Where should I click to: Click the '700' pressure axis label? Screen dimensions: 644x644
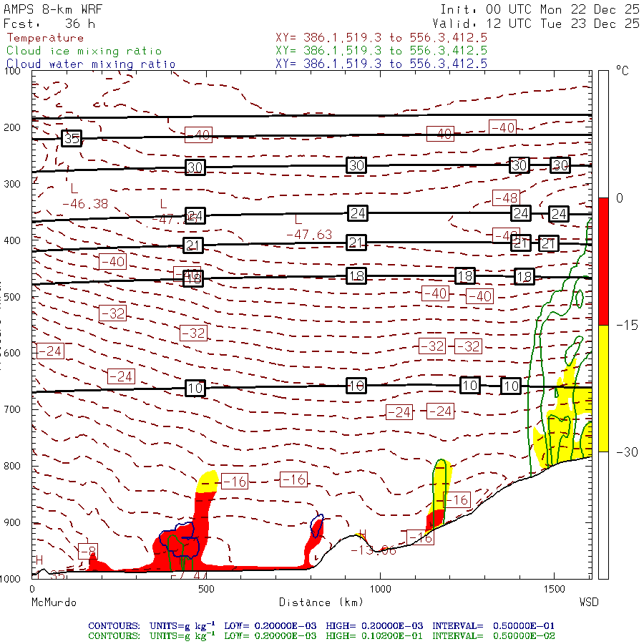[12, 409]
